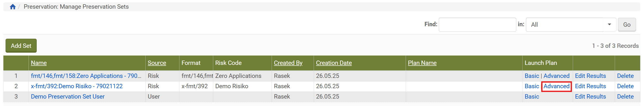644x106 pixels.
Task: Launch Basic plan for Demo Preservation Set User
Action: pos(531,97)
